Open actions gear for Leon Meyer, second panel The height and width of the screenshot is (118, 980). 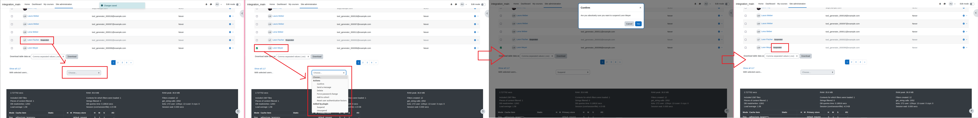point(475,48)
